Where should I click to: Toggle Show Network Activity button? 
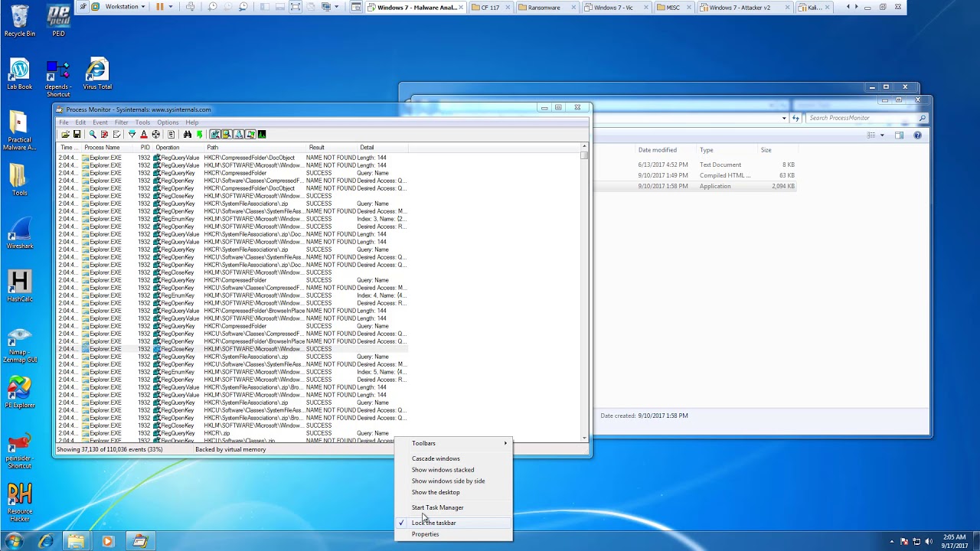click(238, 134)
